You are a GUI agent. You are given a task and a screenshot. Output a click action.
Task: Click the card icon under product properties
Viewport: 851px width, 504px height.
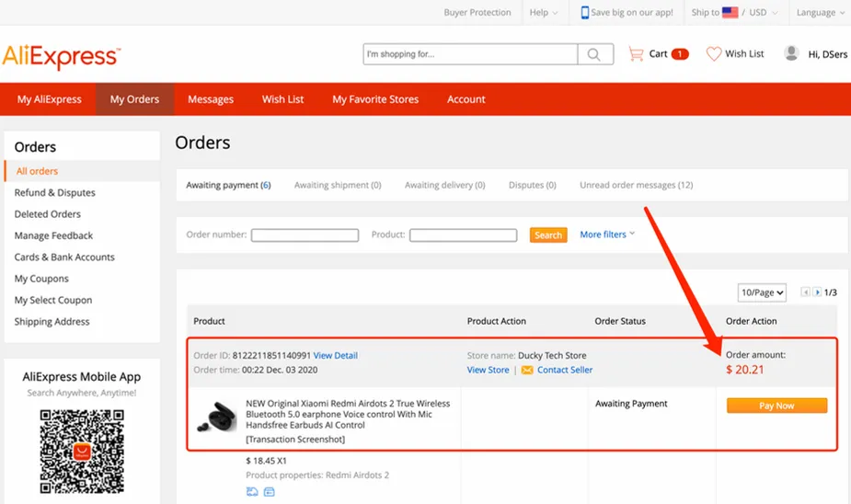point(270,492)
